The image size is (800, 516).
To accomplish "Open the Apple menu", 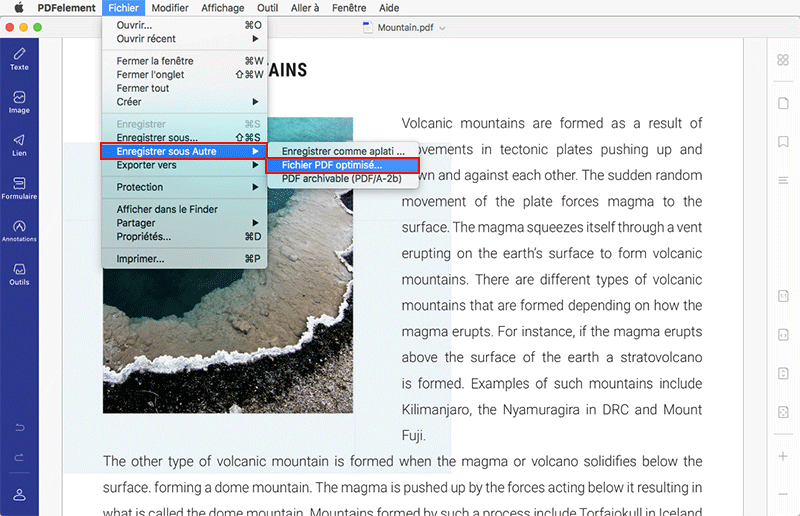I will point(18,8).
